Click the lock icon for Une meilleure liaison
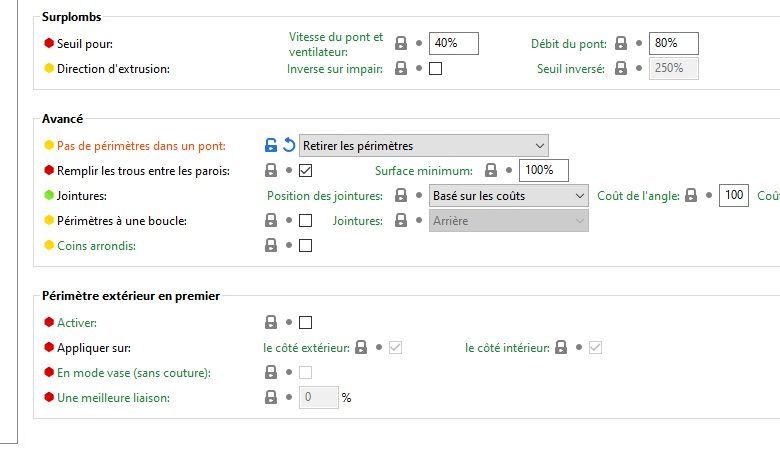 pyautogui.click(x=271, y=397)
